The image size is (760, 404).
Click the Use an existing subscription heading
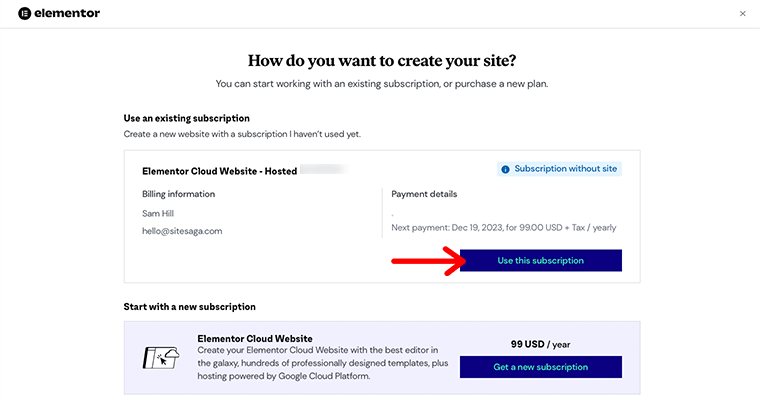[187, 118]
